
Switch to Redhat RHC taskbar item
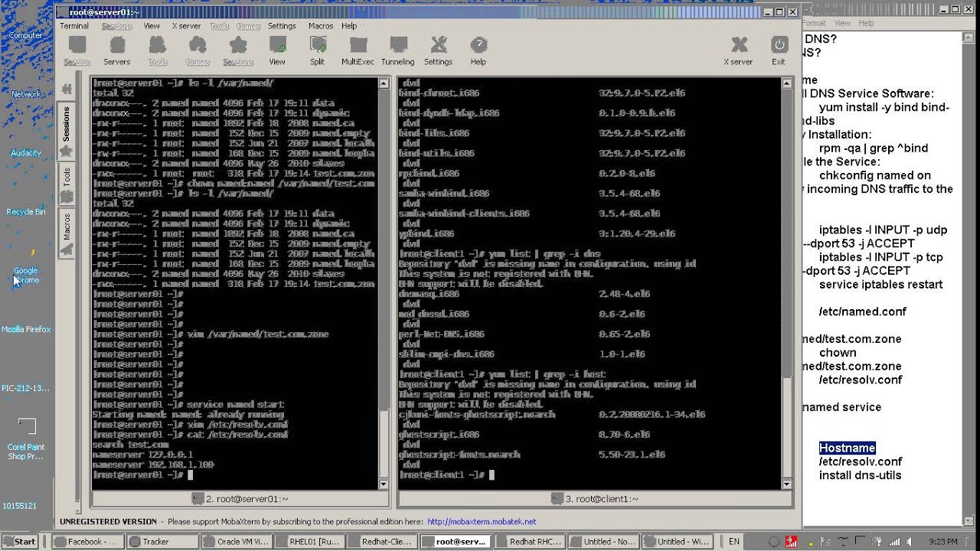pyautogui.click(x=529, y=542)
